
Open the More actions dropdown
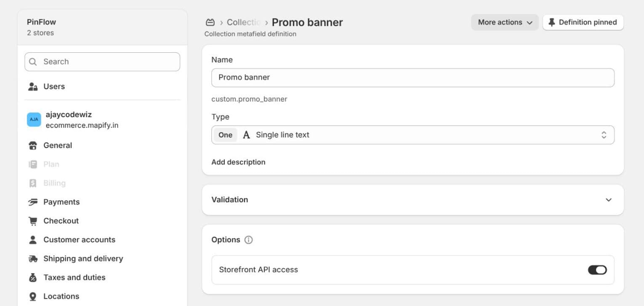coord(505,22)
